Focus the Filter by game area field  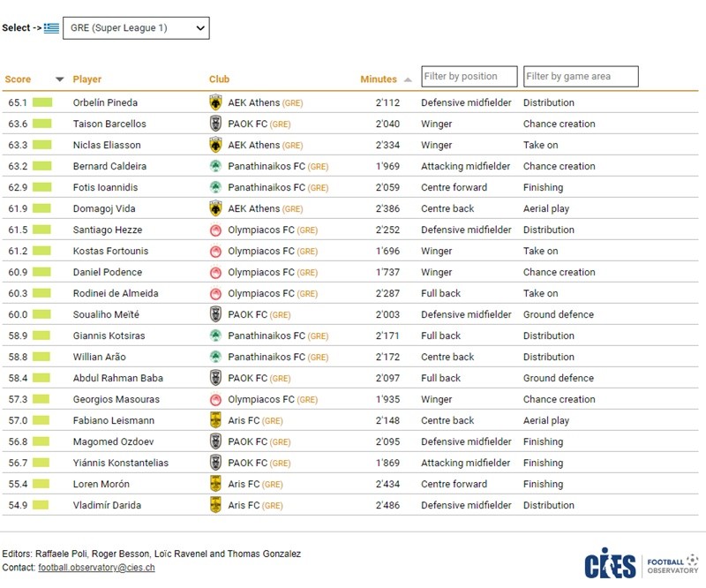pyautogui.click(x=580, y=77)
